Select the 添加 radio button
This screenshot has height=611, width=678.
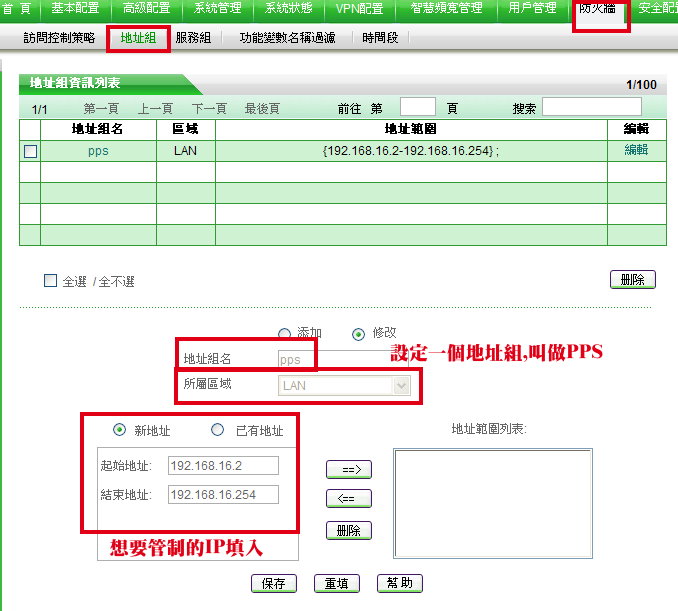click(283, 333)
